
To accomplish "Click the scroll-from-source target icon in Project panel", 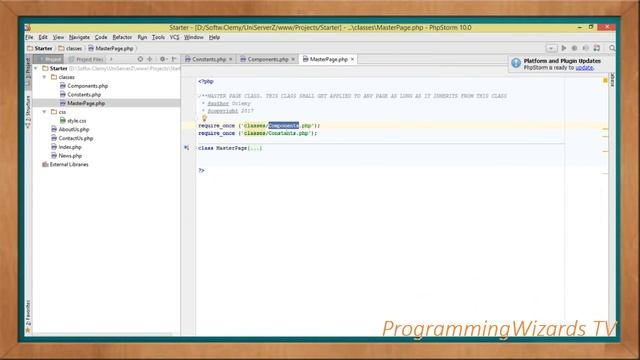I will pyautogui.click(x=140, y=59).
